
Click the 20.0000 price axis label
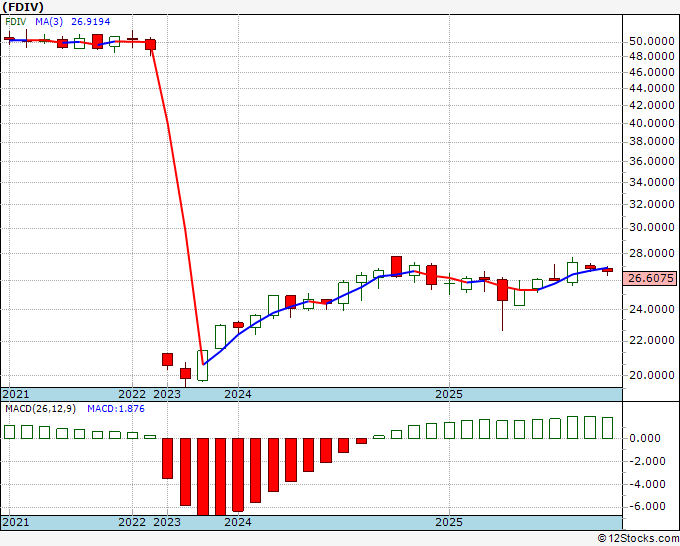coord(651,375)
